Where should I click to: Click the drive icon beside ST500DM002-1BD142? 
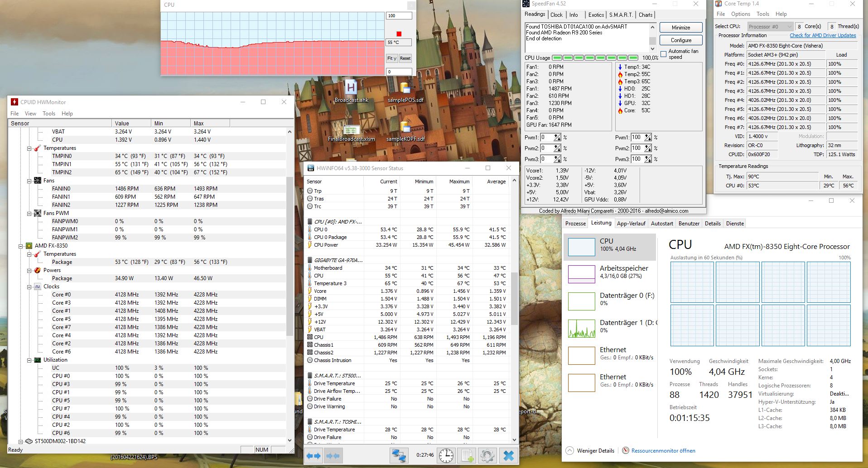(x=29, y=441)
